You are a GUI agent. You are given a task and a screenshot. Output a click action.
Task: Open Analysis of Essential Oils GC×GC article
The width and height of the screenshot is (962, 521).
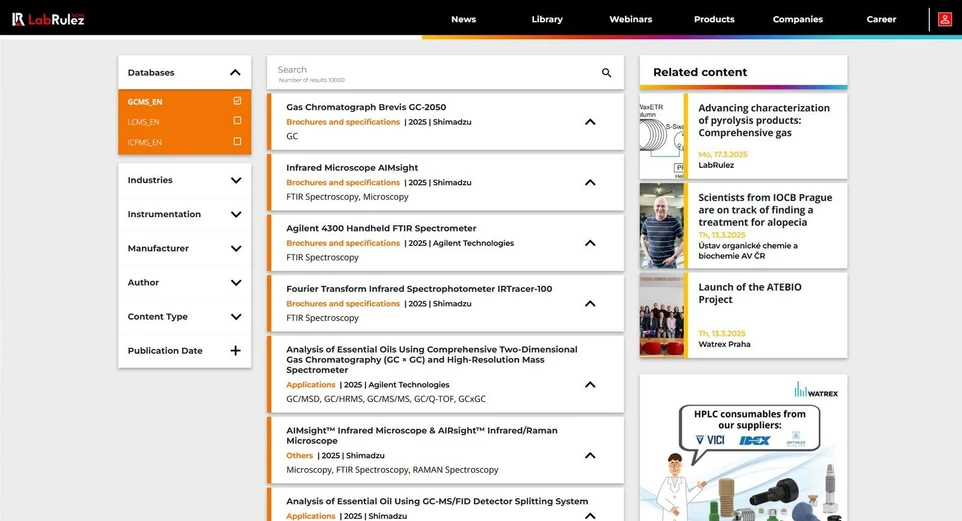pos(432,360)
